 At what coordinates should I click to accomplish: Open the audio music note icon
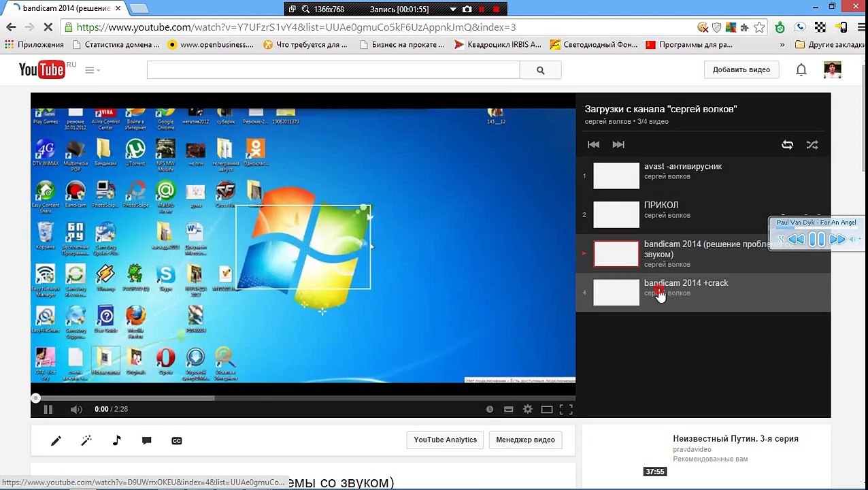pyautogui.click(x=116, y=440)
